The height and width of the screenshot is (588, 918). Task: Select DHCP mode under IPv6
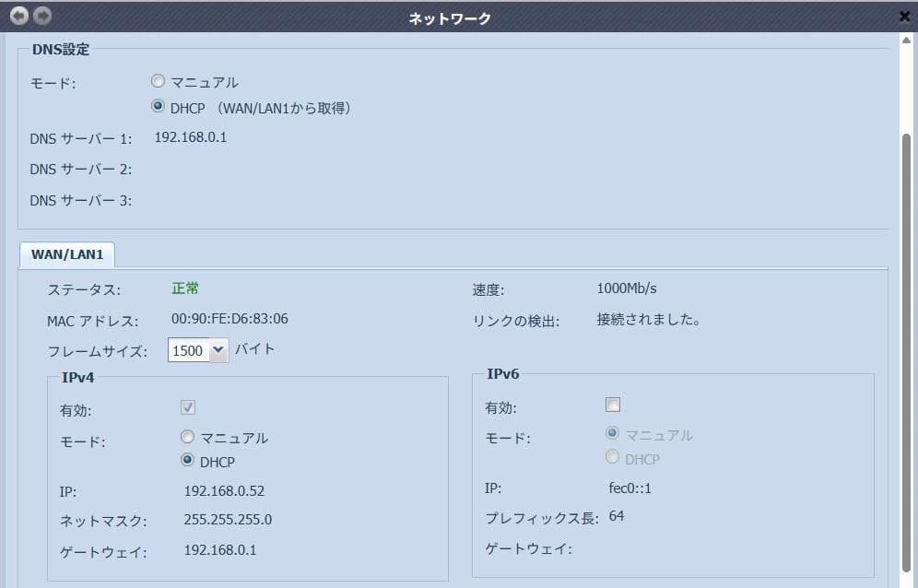coord(612,457)
